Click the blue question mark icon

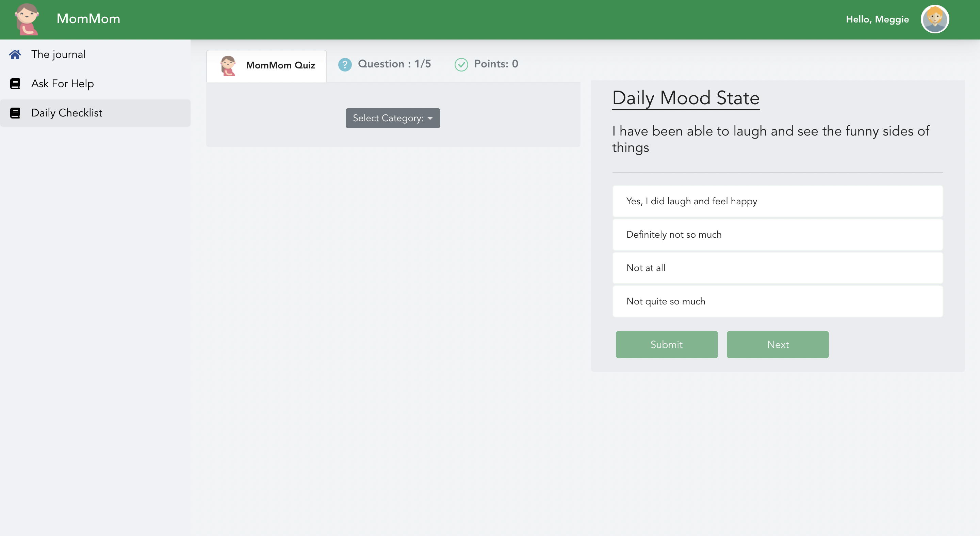(345, 65)
